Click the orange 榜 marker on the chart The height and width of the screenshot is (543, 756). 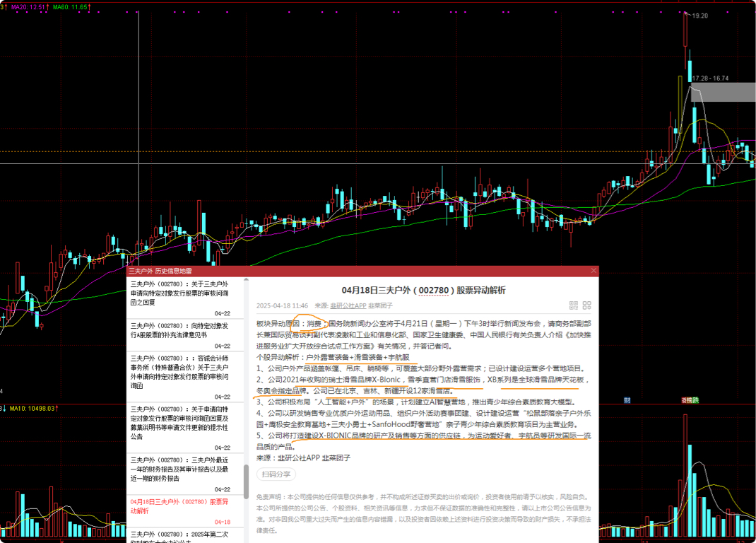point(690,400)
